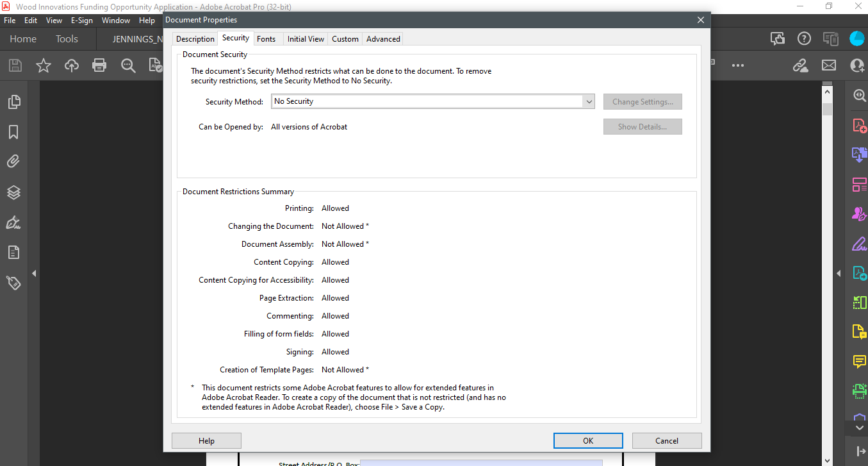Switch to the Description tab

tap(195, 38)
